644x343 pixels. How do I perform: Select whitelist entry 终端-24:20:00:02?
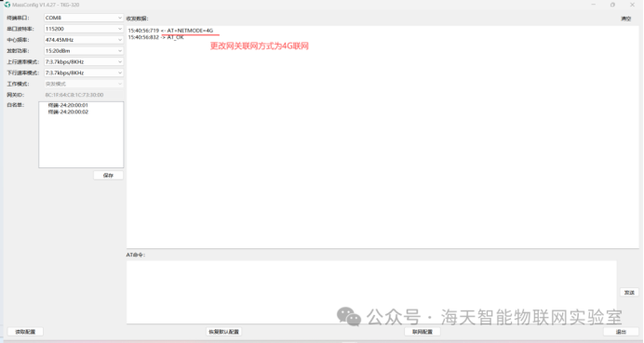pyautogui.click(x=68, y=112)
